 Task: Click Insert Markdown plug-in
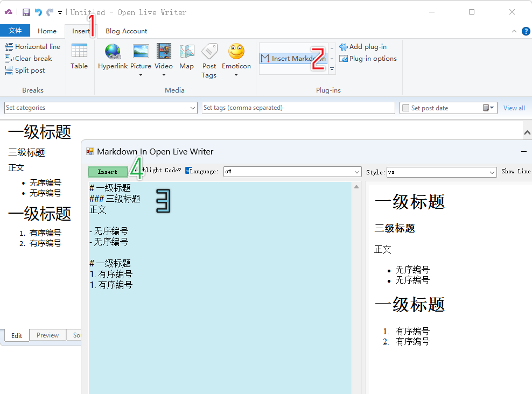tap(293, 58)
